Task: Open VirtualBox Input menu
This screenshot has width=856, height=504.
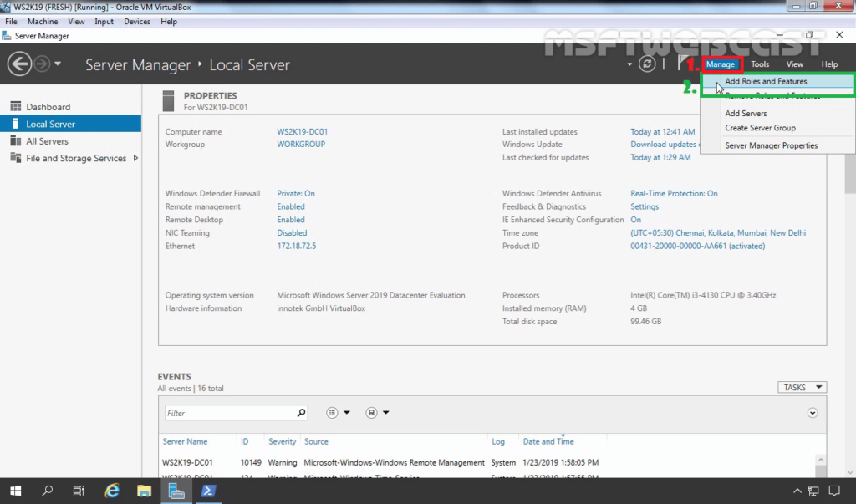Action: point(104,21)
